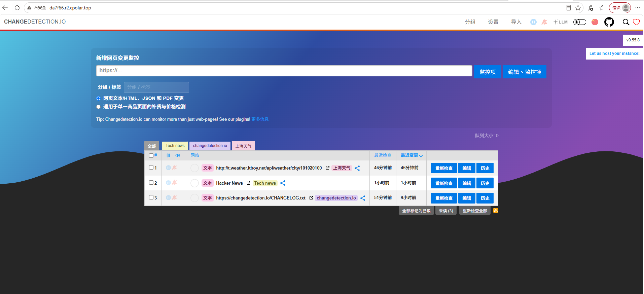This screenshot has width=644, height=294.
Task: Open the 设置 settings menu
Action: 493,22
